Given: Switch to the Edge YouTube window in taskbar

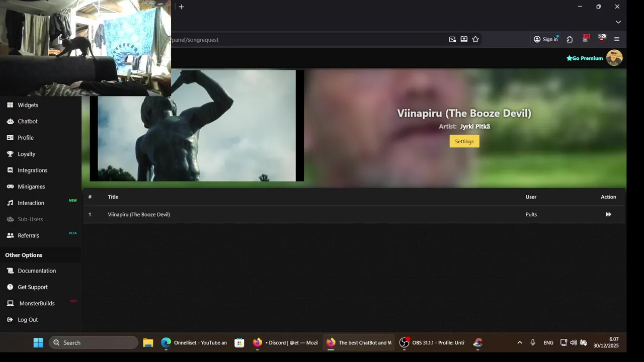Looking at the screenshot, I should [x=194, y=343].
